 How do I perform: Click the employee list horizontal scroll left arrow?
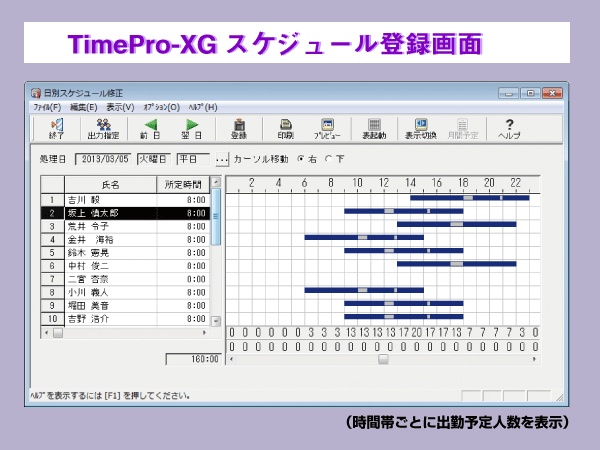47,333
